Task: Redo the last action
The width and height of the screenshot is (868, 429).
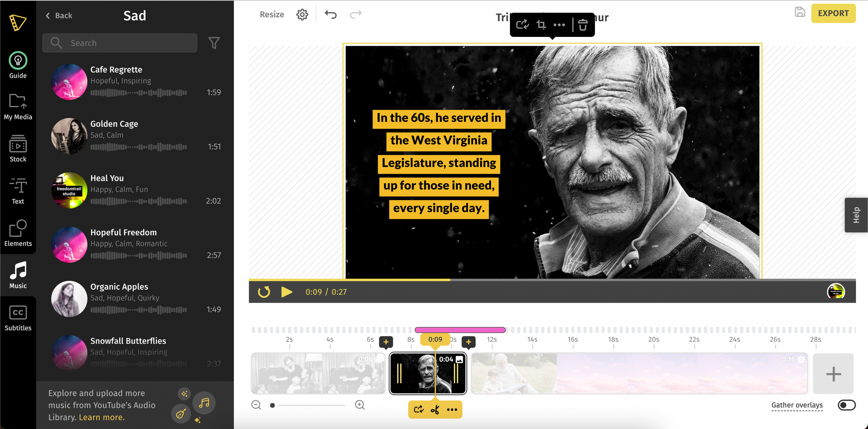Action: tap(356, 15)
